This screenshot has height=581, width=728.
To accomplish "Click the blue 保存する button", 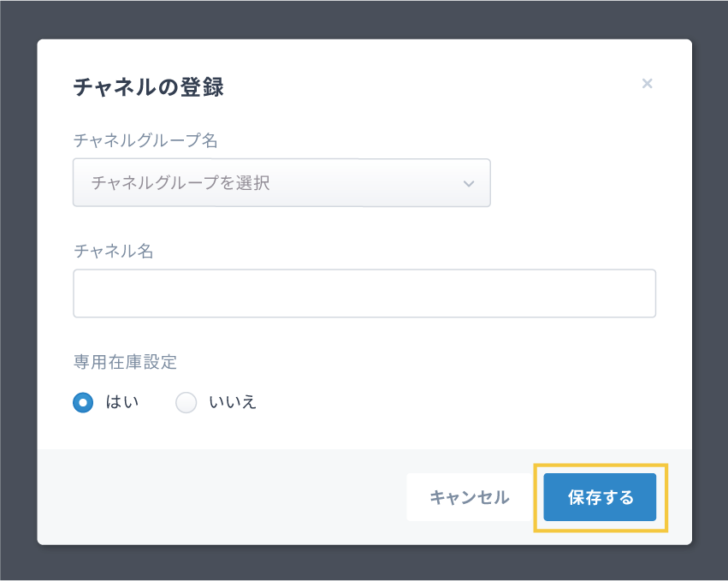I will pos(600,497).
